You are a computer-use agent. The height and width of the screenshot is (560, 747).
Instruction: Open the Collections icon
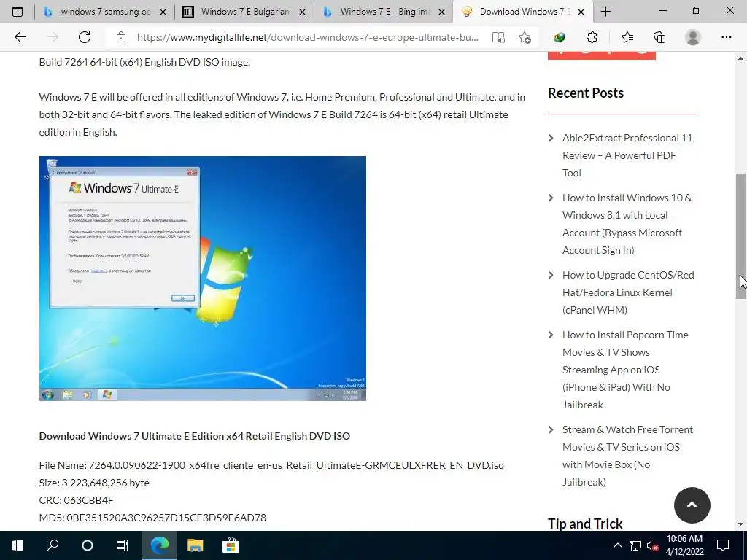click(659, 37)
